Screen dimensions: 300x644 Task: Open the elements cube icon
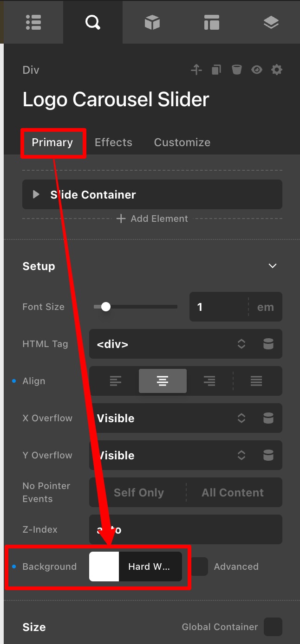(152, 22)
